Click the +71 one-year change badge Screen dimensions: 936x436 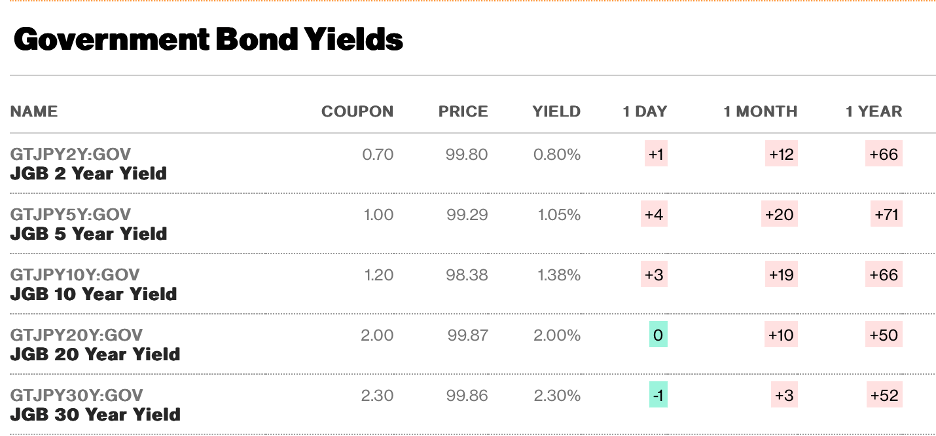pos(887,215)
